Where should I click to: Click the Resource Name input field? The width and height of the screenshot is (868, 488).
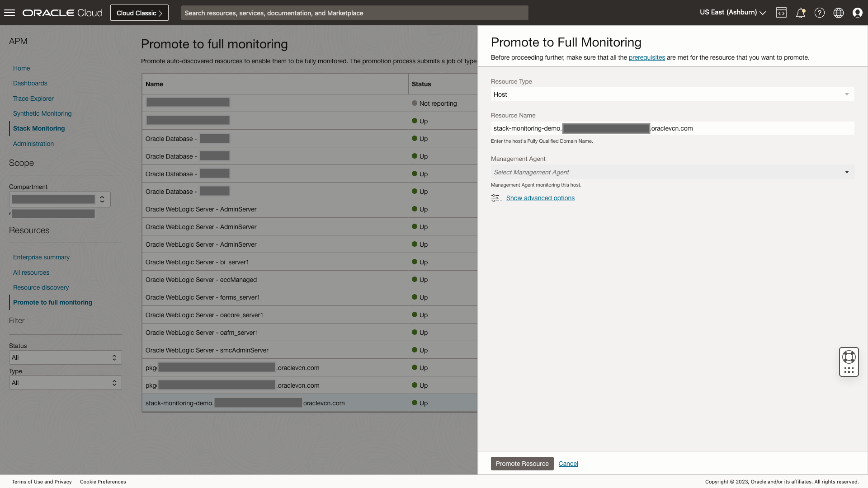click(672, 128)
